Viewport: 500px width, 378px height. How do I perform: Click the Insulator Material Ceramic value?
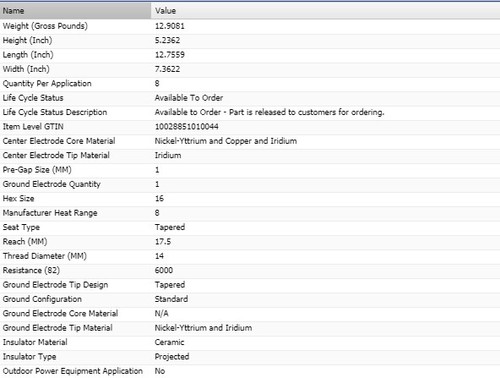169,342
